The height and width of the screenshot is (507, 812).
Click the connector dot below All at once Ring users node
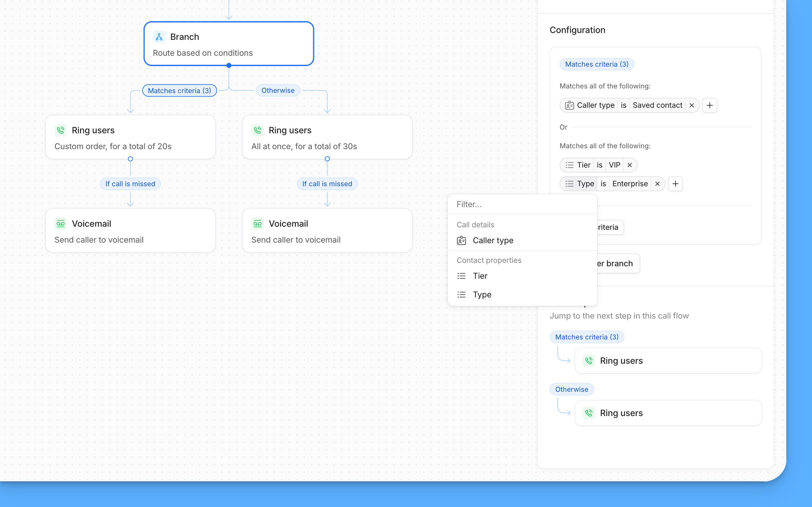(327, 159)
